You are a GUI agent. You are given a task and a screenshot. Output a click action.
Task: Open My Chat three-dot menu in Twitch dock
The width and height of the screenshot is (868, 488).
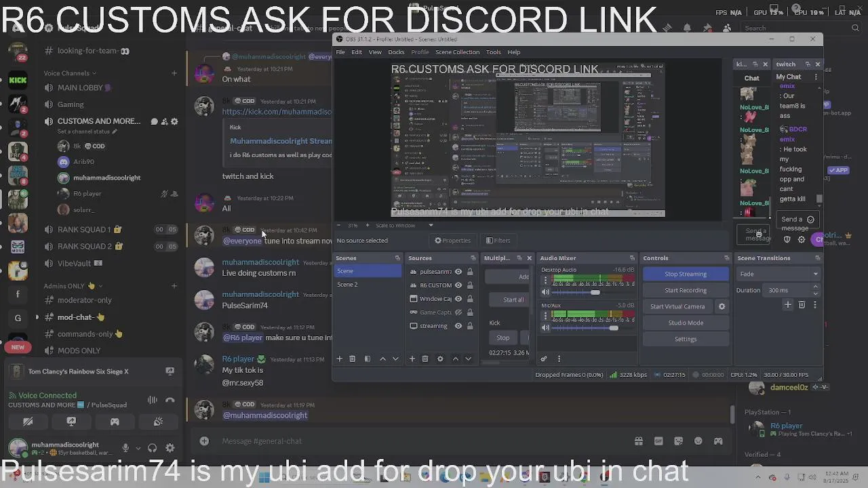coord(816,77)
